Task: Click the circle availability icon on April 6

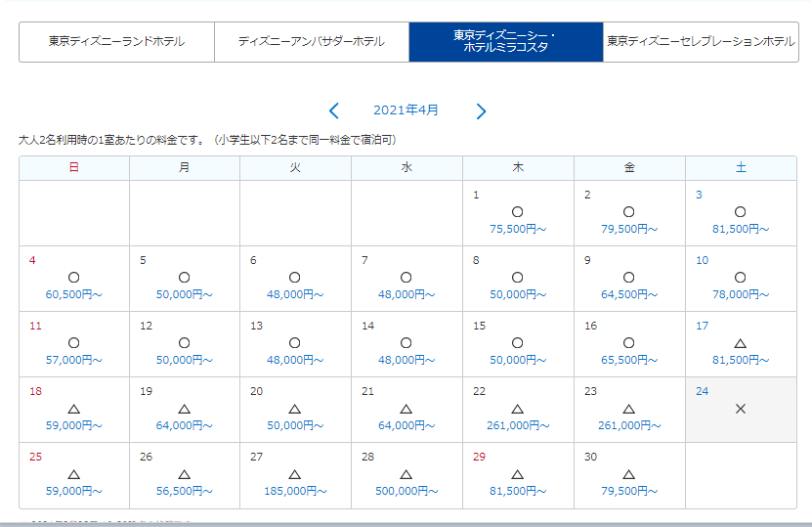Action: tap(295, 278)
